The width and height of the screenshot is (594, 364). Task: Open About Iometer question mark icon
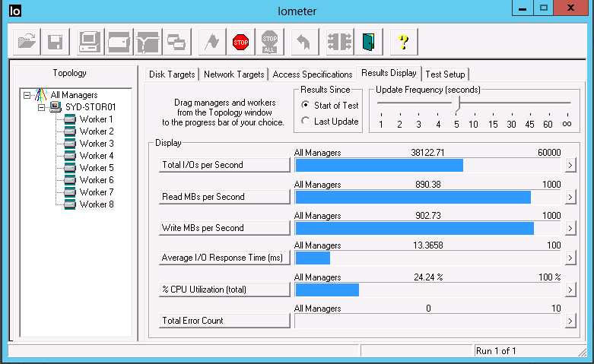pos(404,42)
